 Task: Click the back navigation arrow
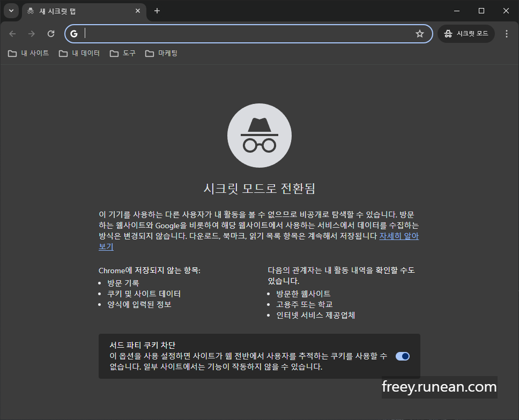click(x=12, y=33)
